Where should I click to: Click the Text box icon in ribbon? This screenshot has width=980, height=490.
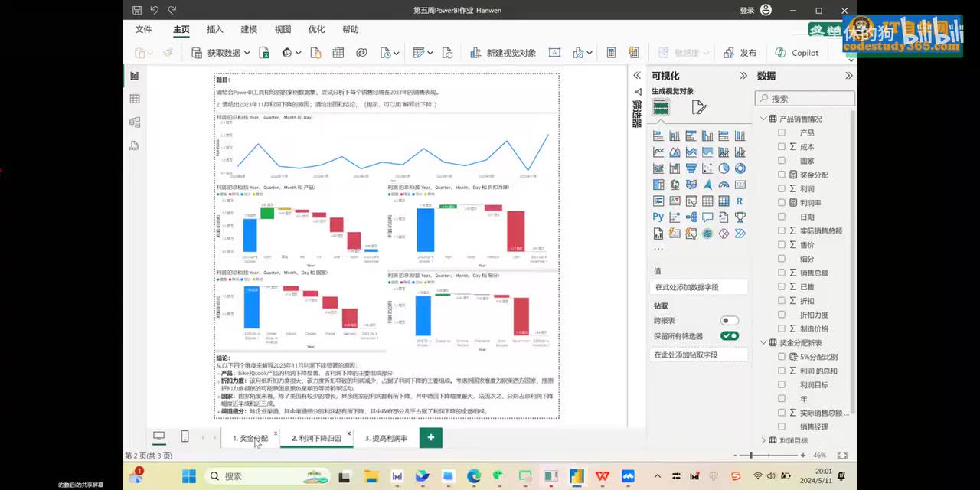555,53
